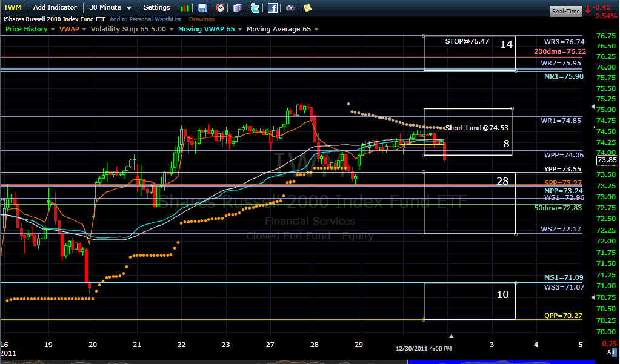Click the QPP=70.27 pivot label
Viewport: 620px width, 364px height.
[x=563, y=316]
